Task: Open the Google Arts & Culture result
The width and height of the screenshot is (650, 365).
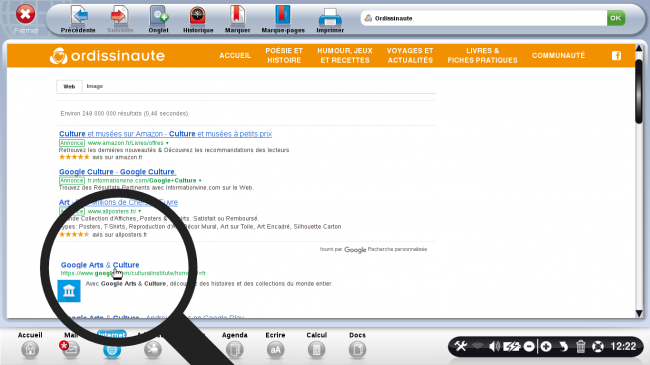Action: coord(100,265)
